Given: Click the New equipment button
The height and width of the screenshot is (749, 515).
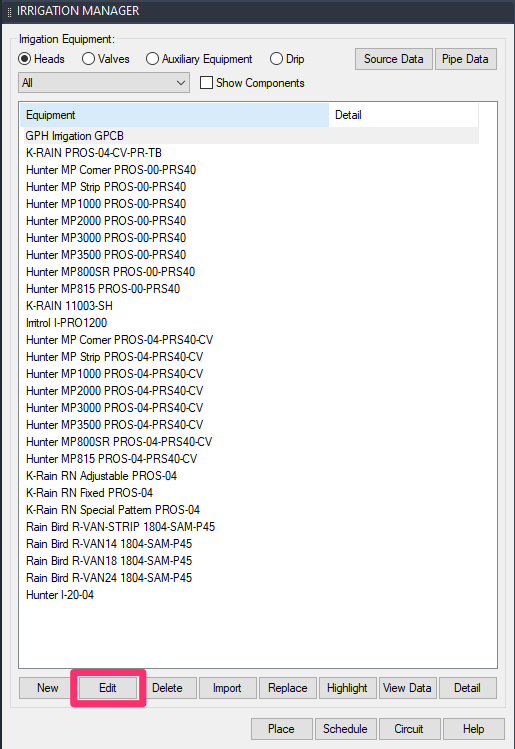Looking at the screenshot, I should [47, 688].
